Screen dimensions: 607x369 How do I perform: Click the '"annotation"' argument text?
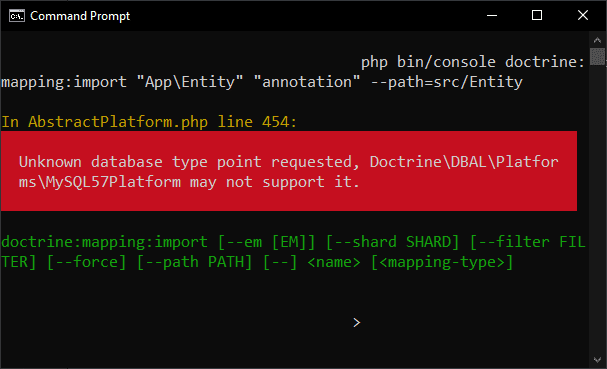point(307,82)
